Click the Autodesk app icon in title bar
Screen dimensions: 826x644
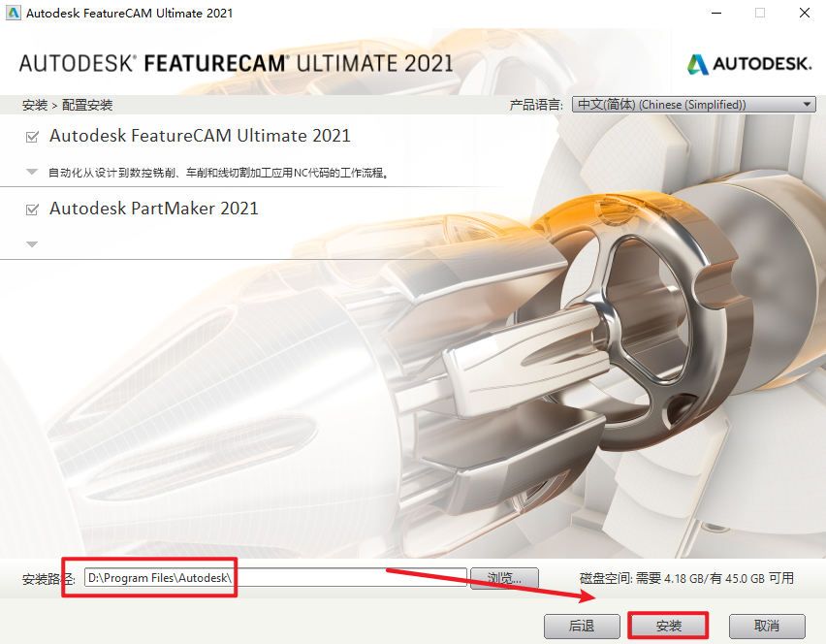click(x=13, y=13)
